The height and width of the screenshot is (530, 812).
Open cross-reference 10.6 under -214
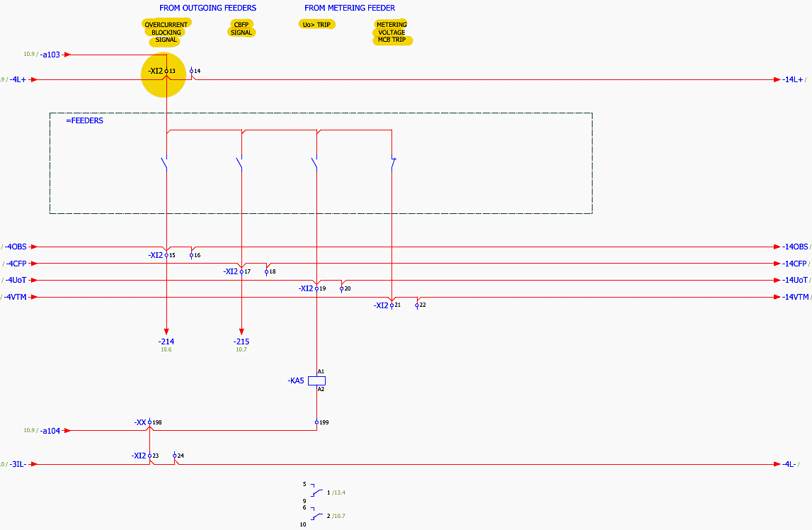pyautogui.click(x=166, y=350)
